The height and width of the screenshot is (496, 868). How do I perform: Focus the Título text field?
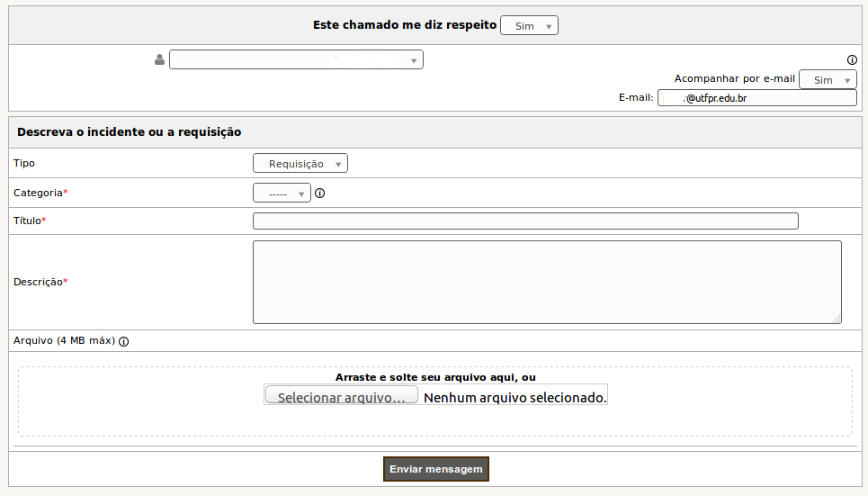tap(525, 221)
